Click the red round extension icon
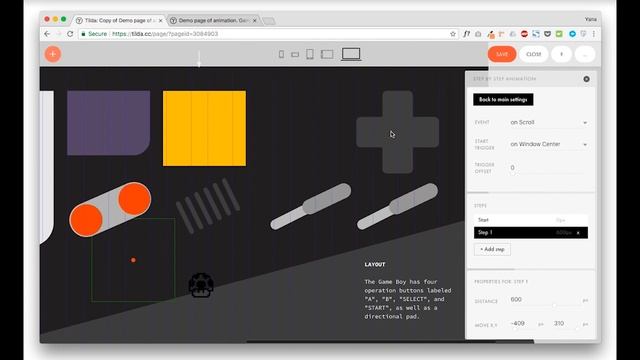The image size is (640, 360). pos(524,34)
